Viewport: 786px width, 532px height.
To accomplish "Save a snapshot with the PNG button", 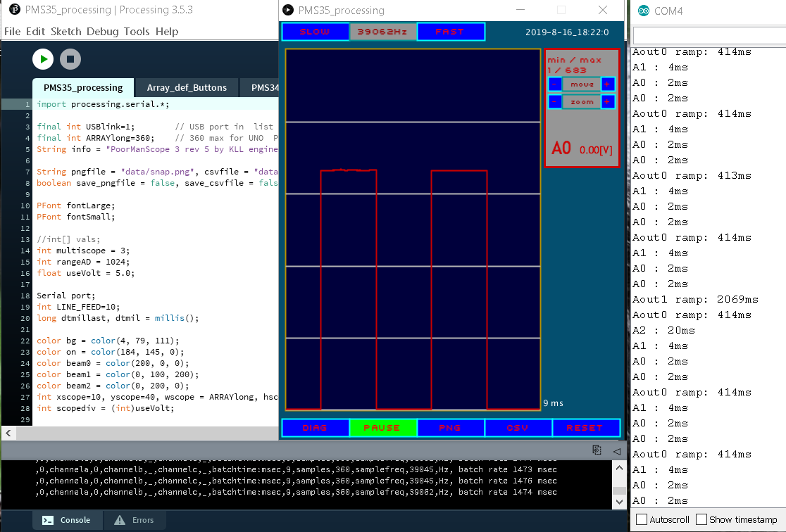I will pos(450,428).
